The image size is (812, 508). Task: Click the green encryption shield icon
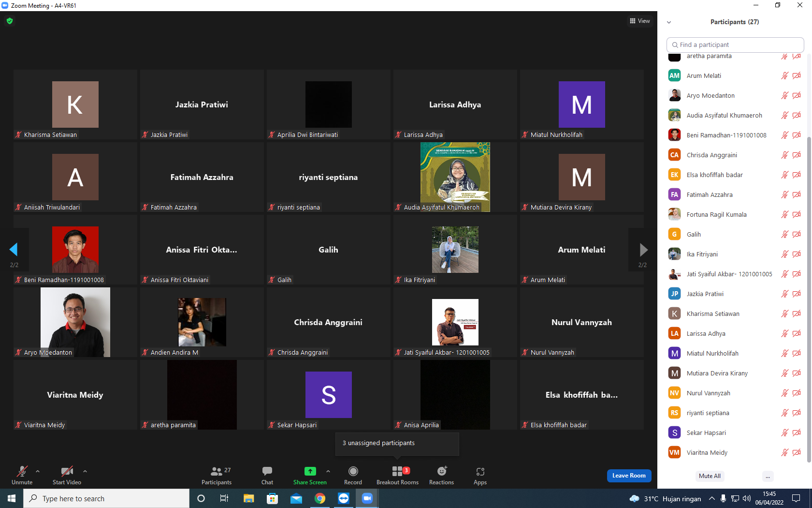point(10,21)
